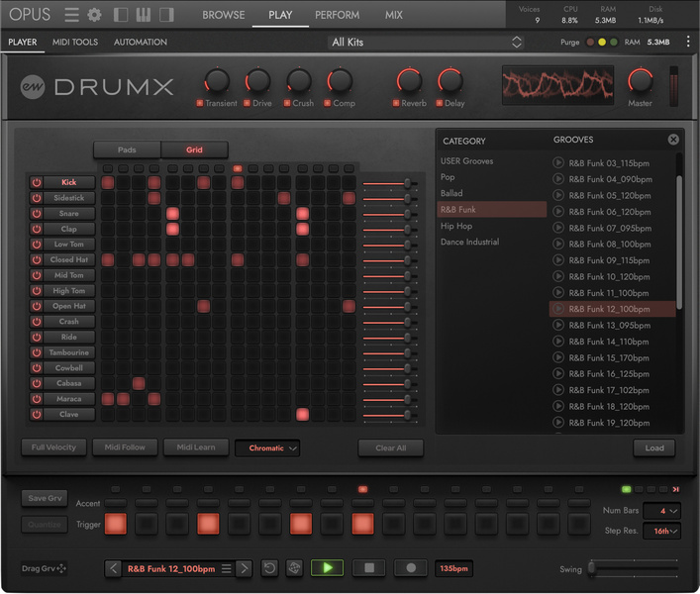Toggle the Closed Hat power button

coord(37,259)
